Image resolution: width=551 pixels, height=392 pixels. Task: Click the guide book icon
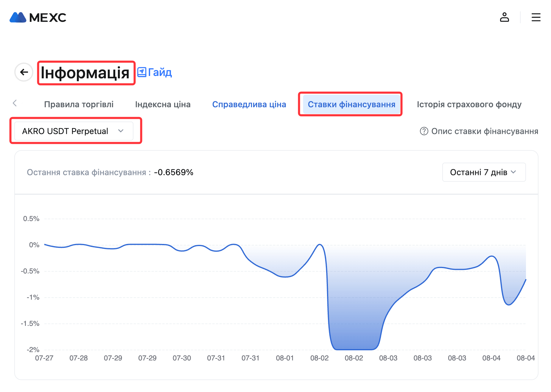[x=142, y=72]
